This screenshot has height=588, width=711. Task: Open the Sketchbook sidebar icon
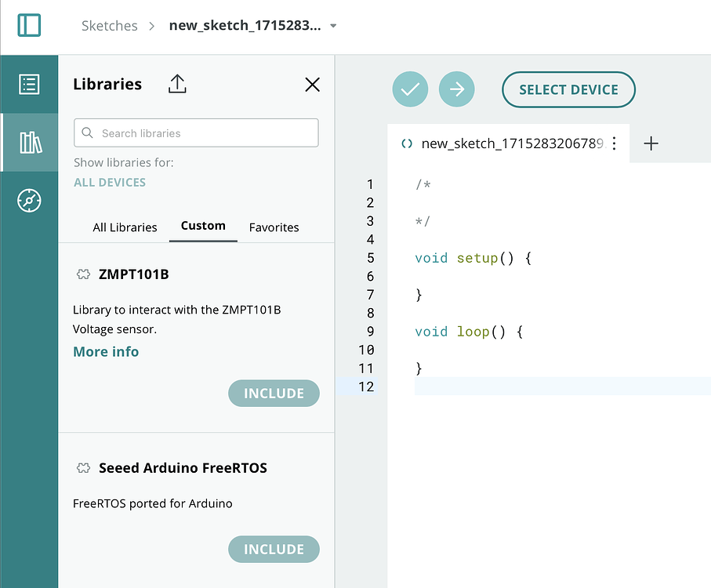coord(30,84)
